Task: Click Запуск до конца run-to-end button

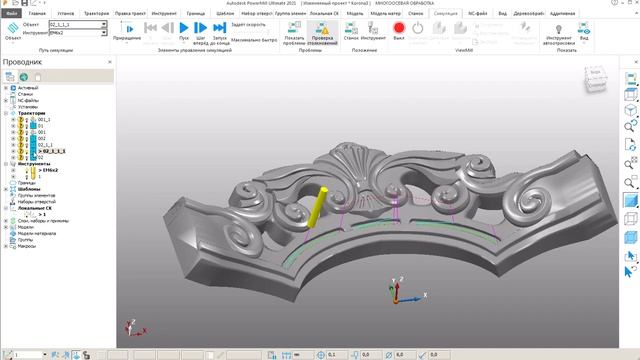Action: coord(220,28)
